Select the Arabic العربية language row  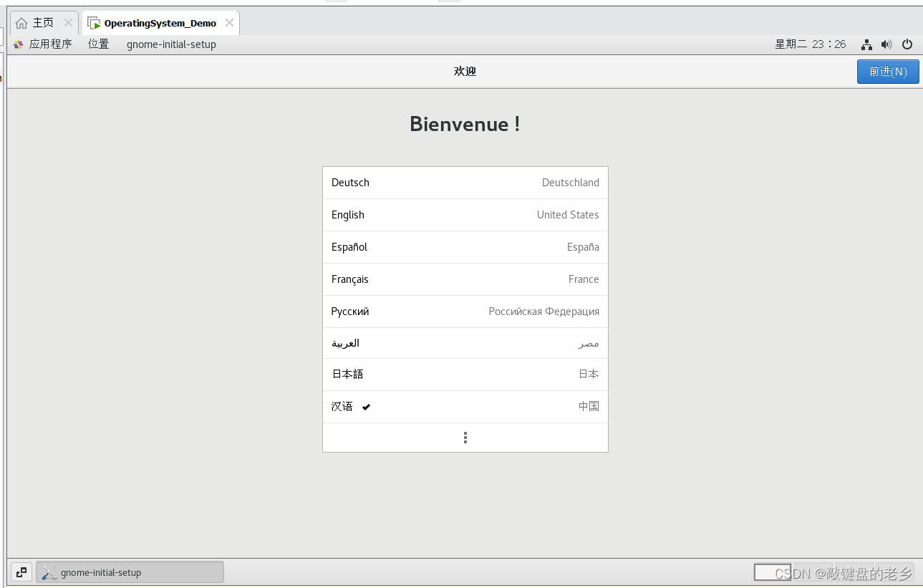coord(465,343)
